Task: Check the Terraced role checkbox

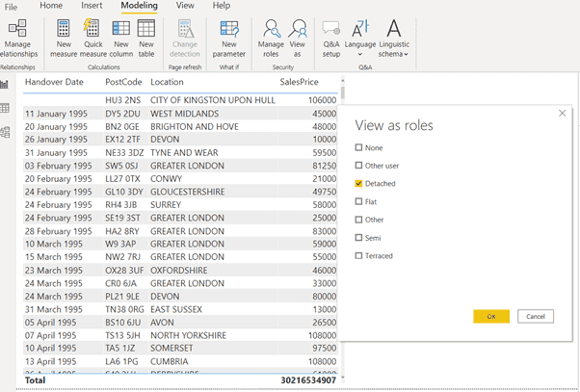Action: click(x=358, y=255)
